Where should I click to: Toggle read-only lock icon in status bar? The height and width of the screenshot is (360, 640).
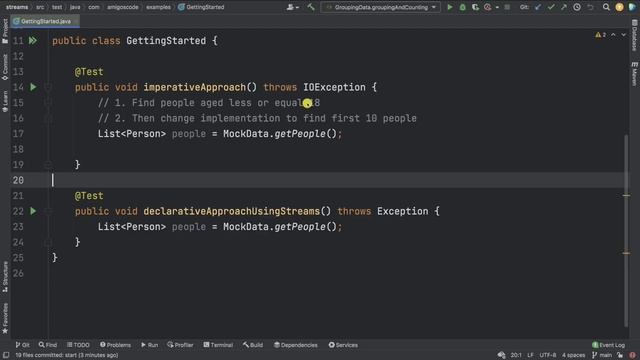pyautogui.click(x=620, y=355)
